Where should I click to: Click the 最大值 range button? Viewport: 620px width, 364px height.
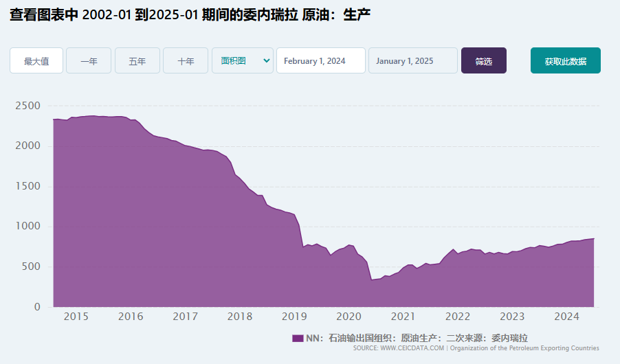(36, 60)
